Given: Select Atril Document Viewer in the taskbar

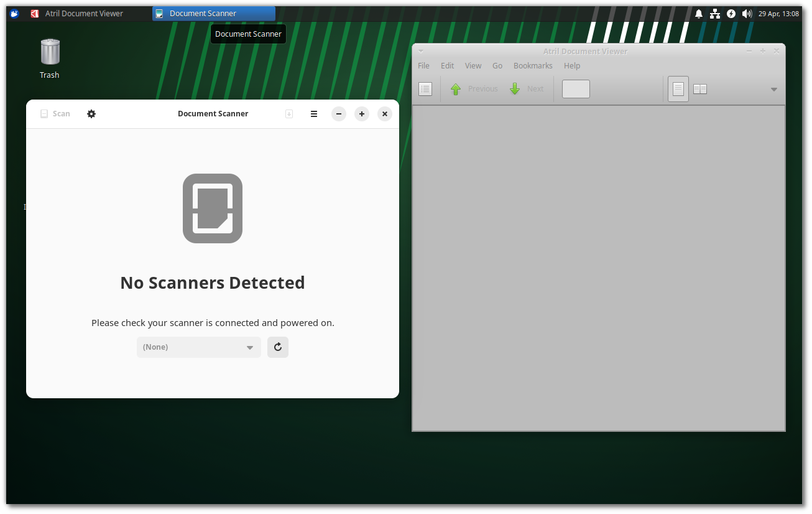Looking at the screenshot, I should (84, 13).
